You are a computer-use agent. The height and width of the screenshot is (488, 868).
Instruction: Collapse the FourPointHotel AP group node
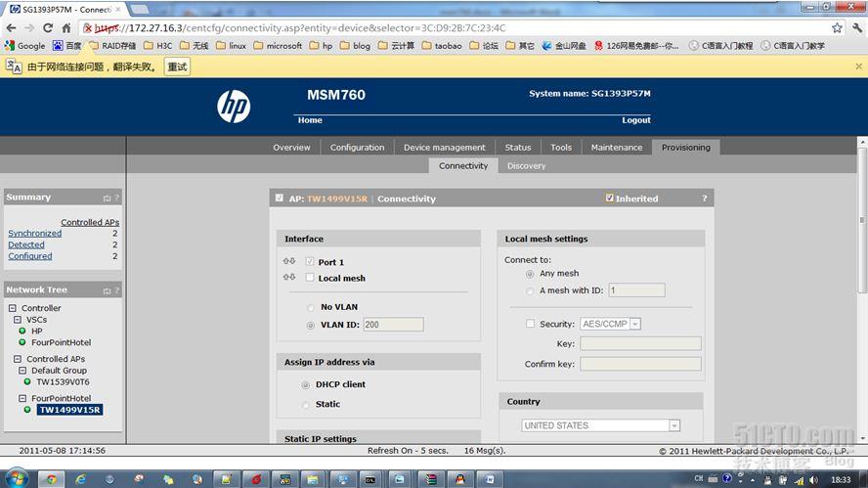pos(22,398)
